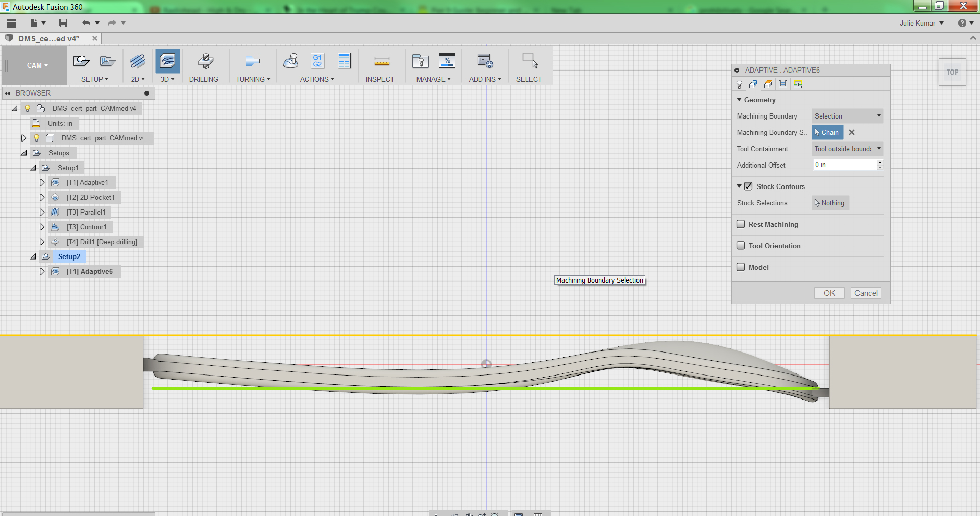Image resolution: width=980 pixels, height=516 pixels.
Task: Click the Nothing stock selection button
Action: [830, 203]
